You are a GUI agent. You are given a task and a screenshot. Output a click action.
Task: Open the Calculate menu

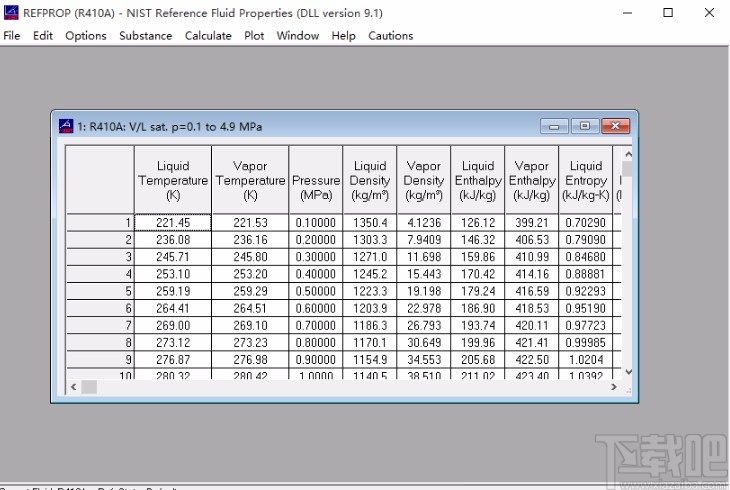click(208, 36)
